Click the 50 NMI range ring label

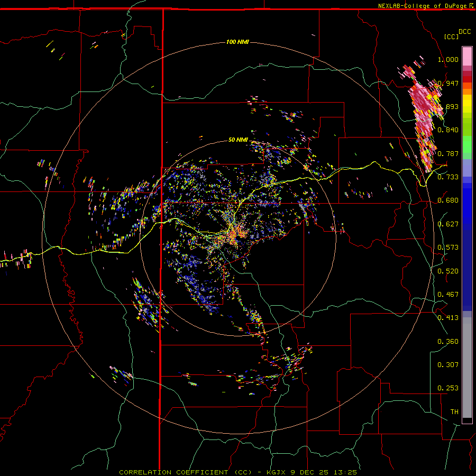click(238, 140)
